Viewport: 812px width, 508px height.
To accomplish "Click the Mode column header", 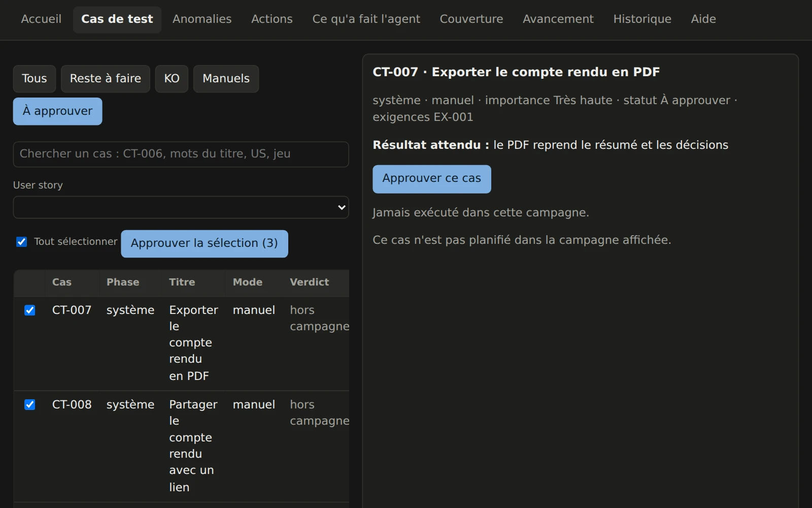I will tap(248, 282).
